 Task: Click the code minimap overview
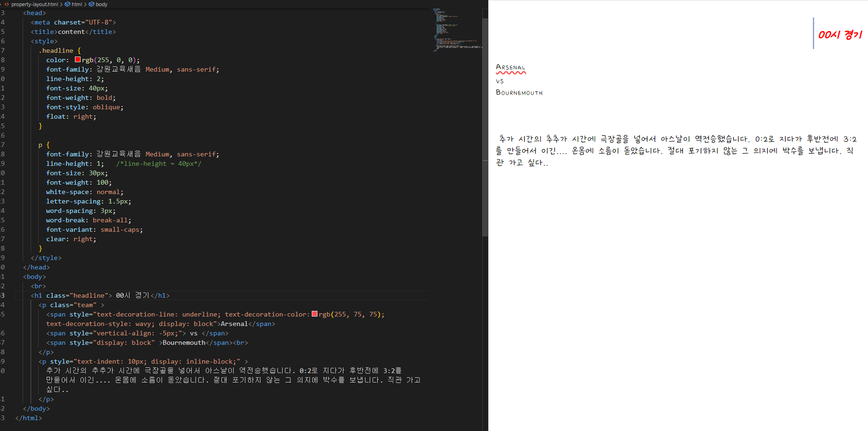pos(457,30)
